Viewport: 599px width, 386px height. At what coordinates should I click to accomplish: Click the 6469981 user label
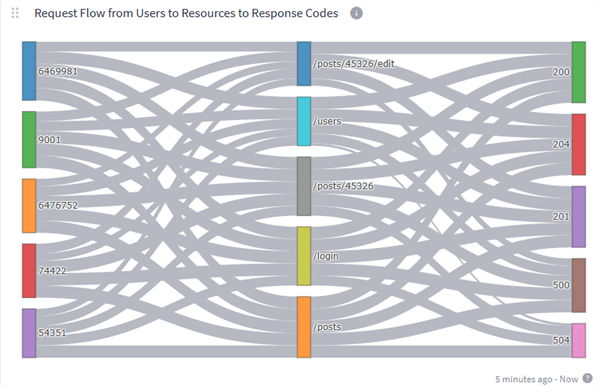[58, 71]
